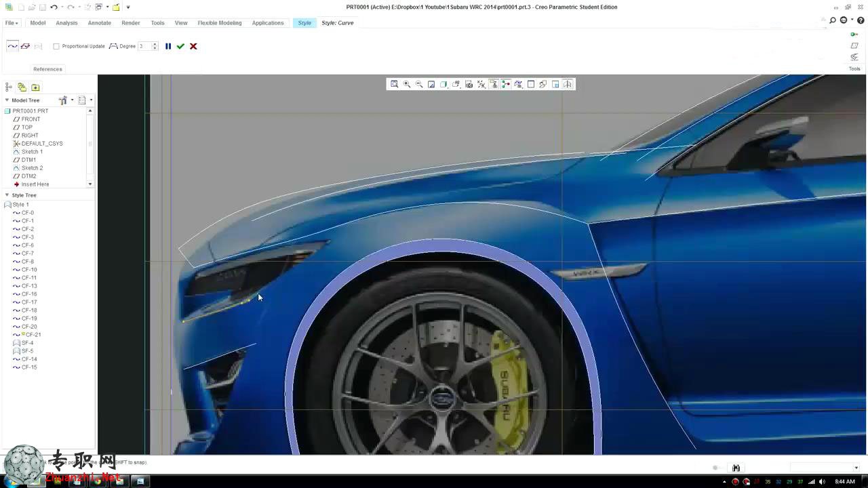
Task: Select DEFAULT_CSYS in Model Tree
Action: click(x=42, y=144)
